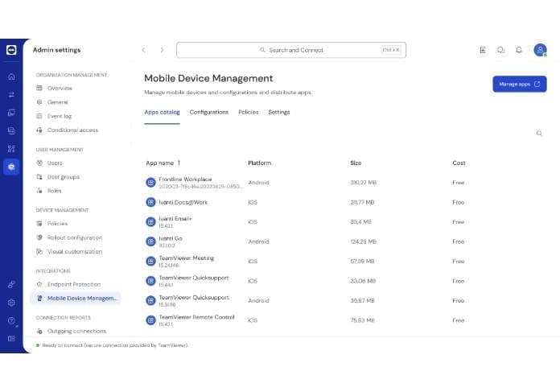560x392 pixels.
Task: Click the user profile avatar
Action: (x=540, y=50)
